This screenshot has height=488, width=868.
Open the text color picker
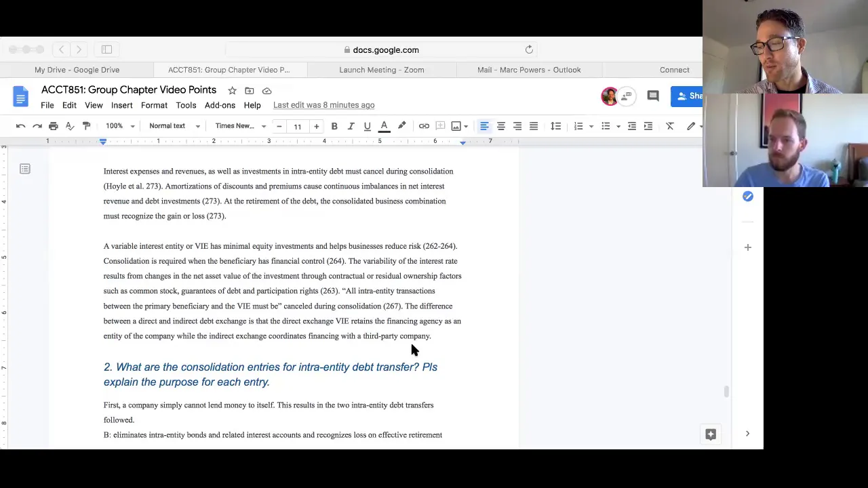[384, 126]
